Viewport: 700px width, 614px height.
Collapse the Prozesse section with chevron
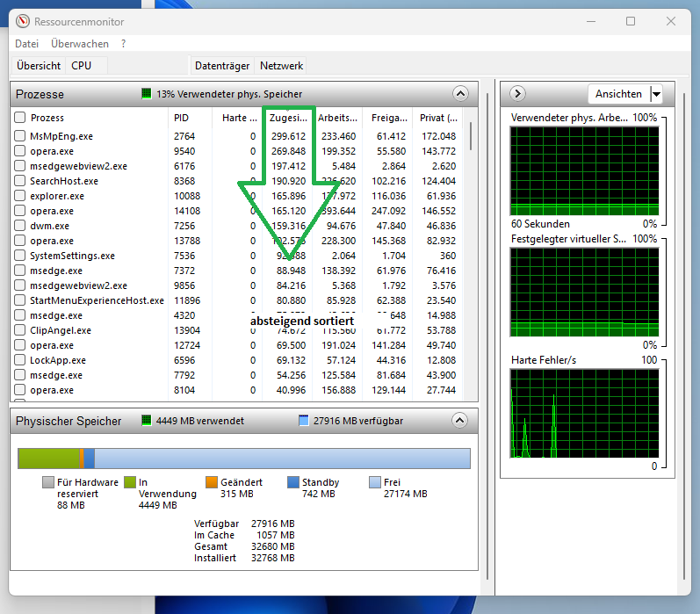[460, 94]
